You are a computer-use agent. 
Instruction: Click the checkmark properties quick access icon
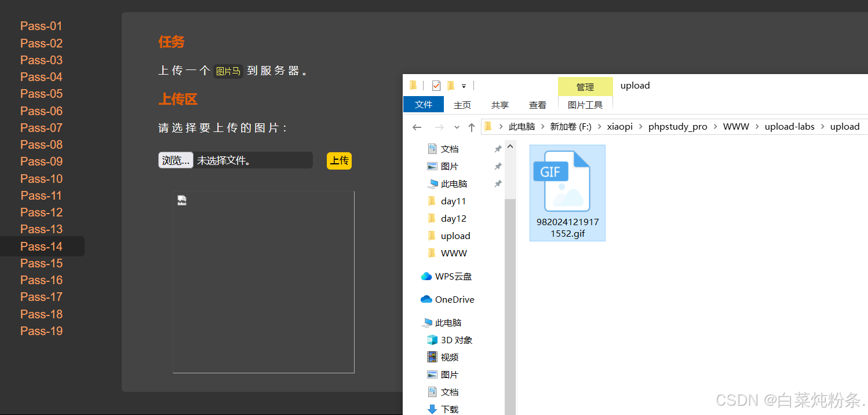pos(436,86)
